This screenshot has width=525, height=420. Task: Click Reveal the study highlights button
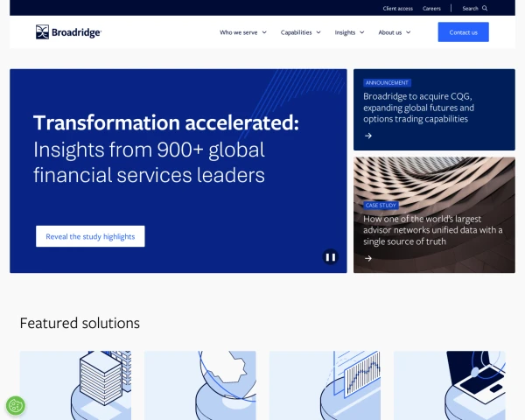point(90,236)
